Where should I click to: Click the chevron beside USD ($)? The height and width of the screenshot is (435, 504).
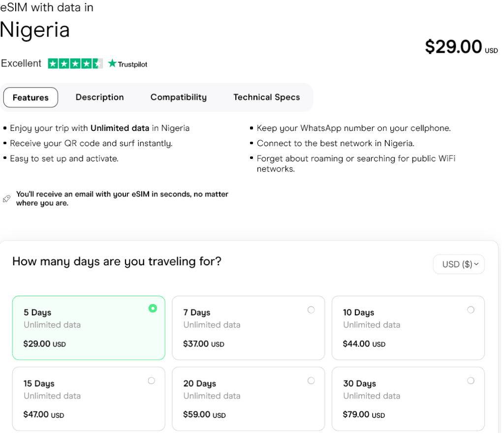[475, 264]
